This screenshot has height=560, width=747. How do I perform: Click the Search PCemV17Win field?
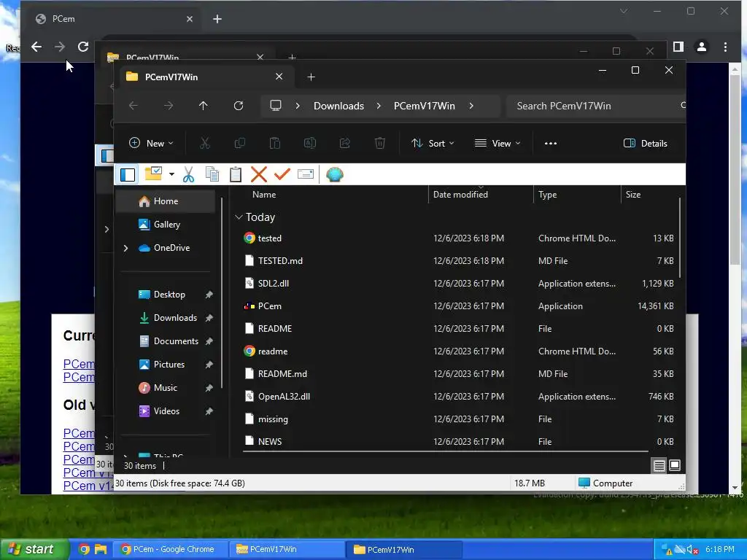pyautogui.click(x=595, y=106)
